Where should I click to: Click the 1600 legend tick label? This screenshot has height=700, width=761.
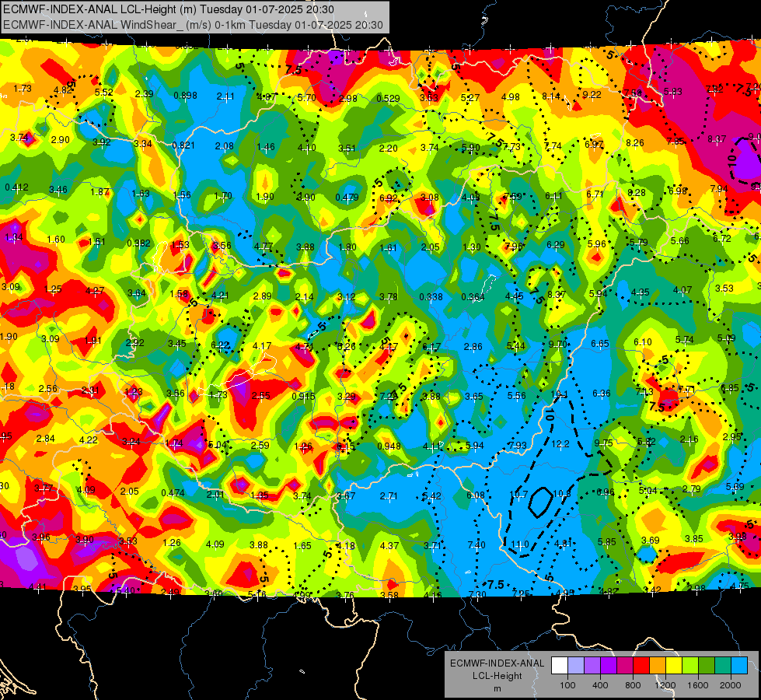click(x=698, y=685)
